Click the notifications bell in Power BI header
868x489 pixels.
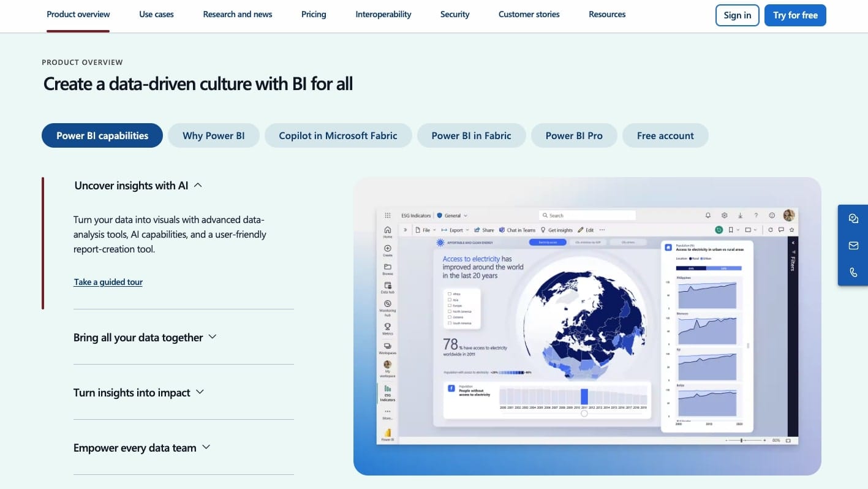tap(708, 216)
